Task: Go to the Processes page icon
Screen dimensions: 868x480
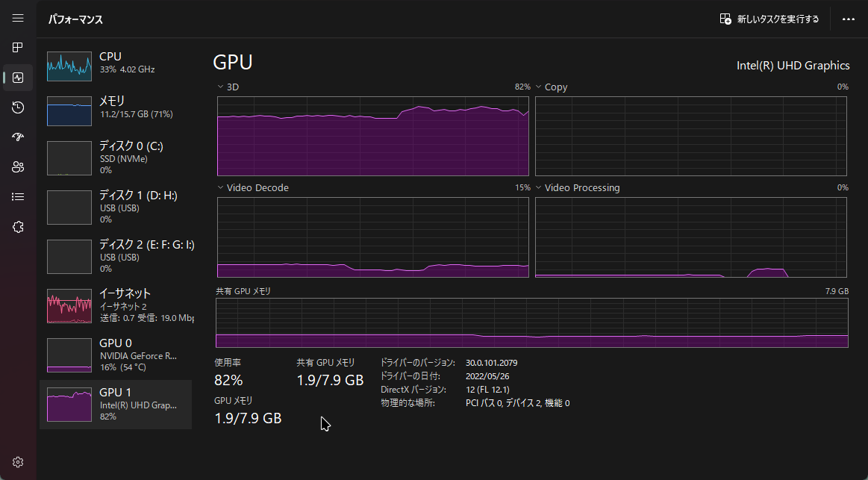Action: (18, 48)
